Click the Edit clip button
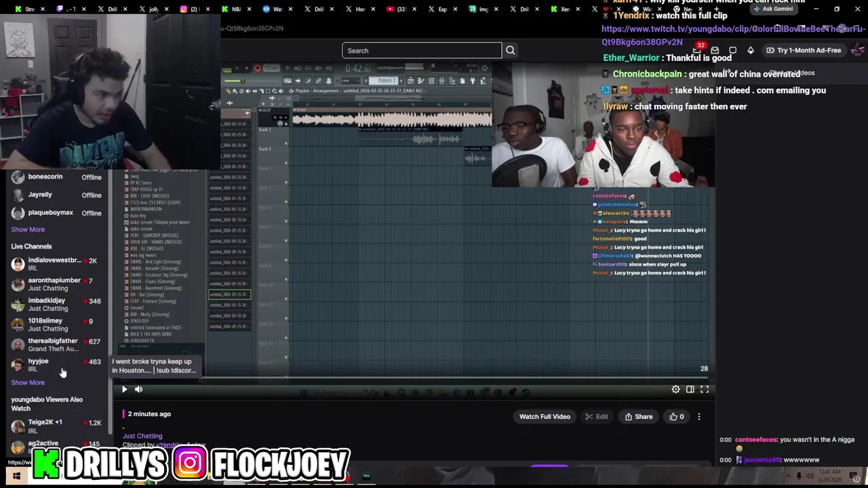The image size is (868, 488). [597, 417]
